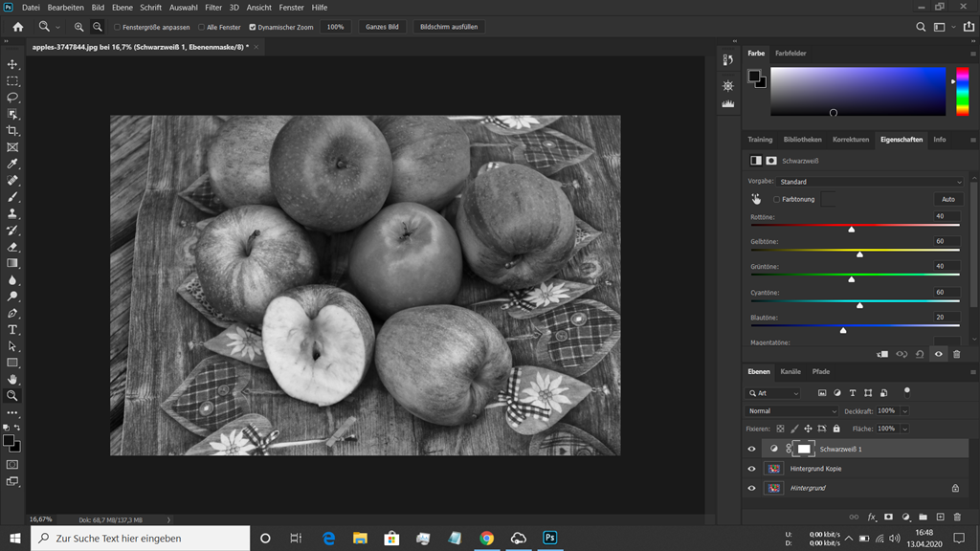Viewport: 980px width, 551px height.
Task: Create new layer plus icon
Action: pyautogui.click(x=940, y=517)
